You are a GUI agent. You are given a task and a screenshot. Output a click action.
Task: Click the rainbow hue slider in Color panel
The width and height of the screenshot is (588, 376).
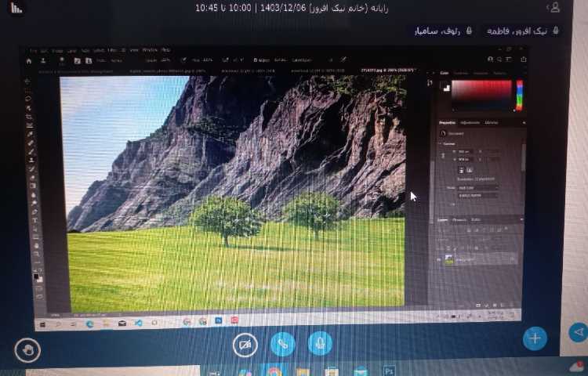click(x=519, y=95)
